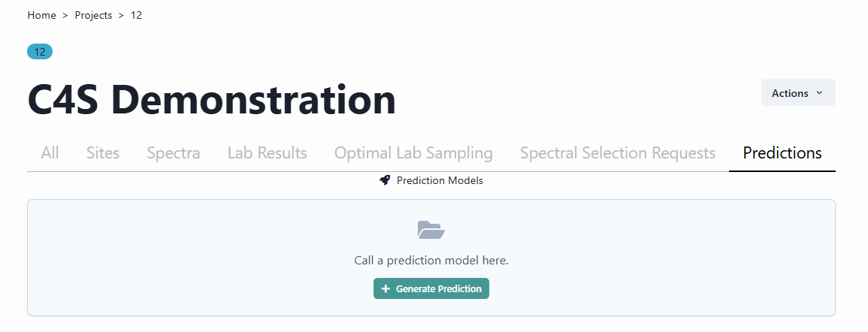Click the plus icon on Generate Prediction
Viewport: 868px width, 332px height.
(386, 289)
